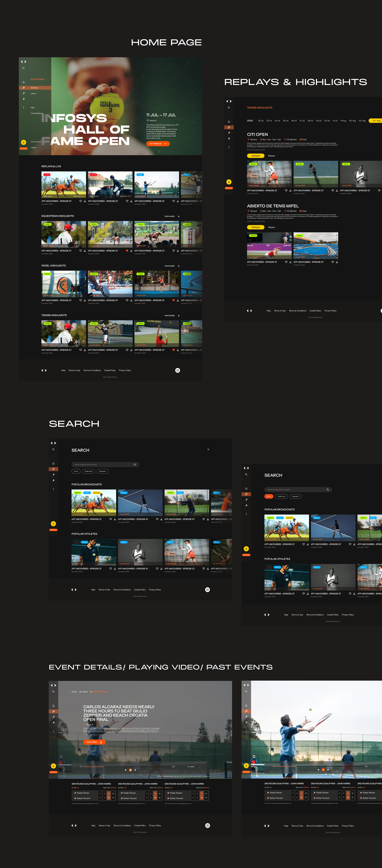Screen dimensions: 382x868
Task: Favorite the first Replays & Live video
Action: point(80,201)
